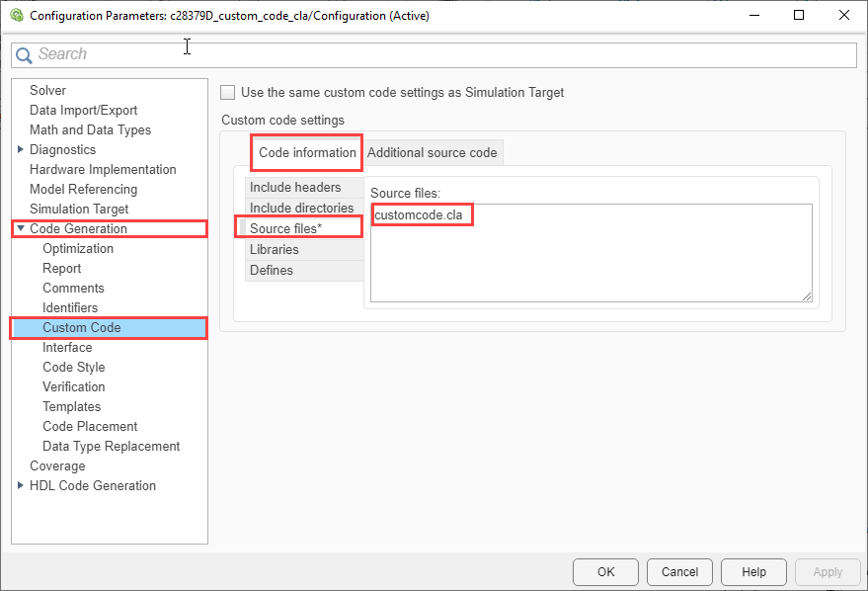Click the Cancel button

679,571
